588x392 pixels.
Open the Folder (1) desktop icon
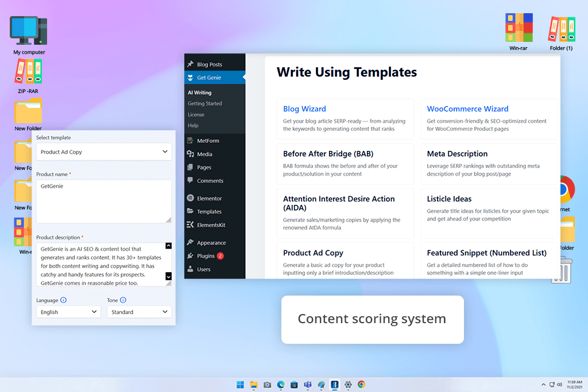(562, 29)
